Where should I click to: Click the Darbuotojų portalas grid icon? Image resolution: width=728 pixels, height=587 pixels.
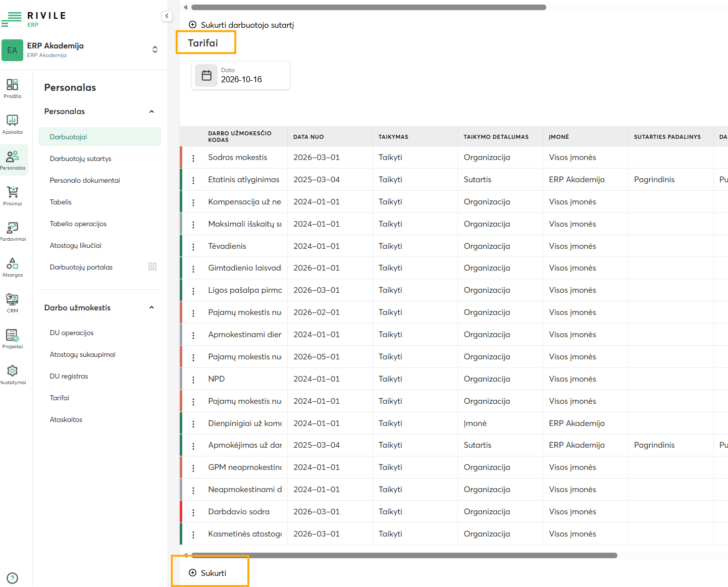[152, 266]
